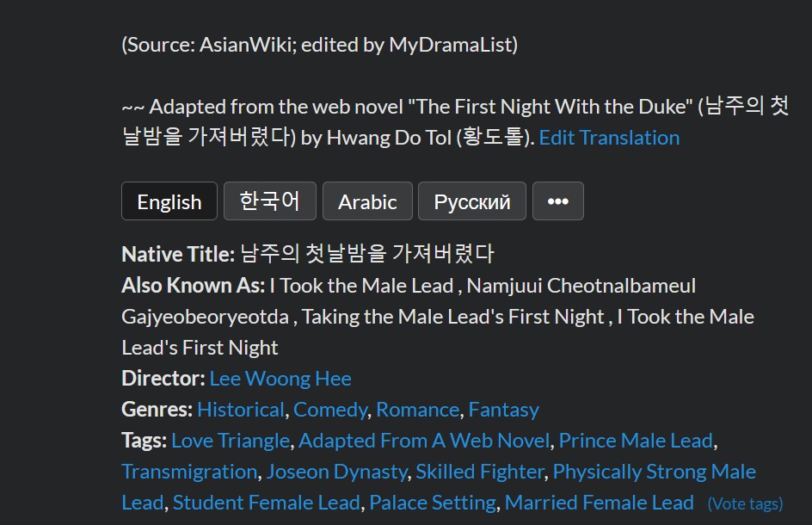
Task: Open the Prince Male Lead tag
Action: point(636,441)
